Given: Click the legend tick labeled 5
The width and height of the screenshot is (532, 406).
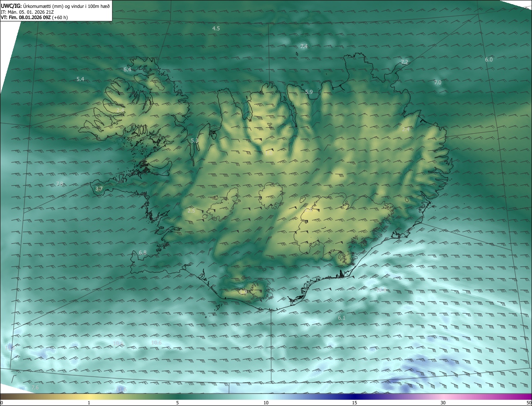Looking at the screenshot, I should (x=177, y=403).
